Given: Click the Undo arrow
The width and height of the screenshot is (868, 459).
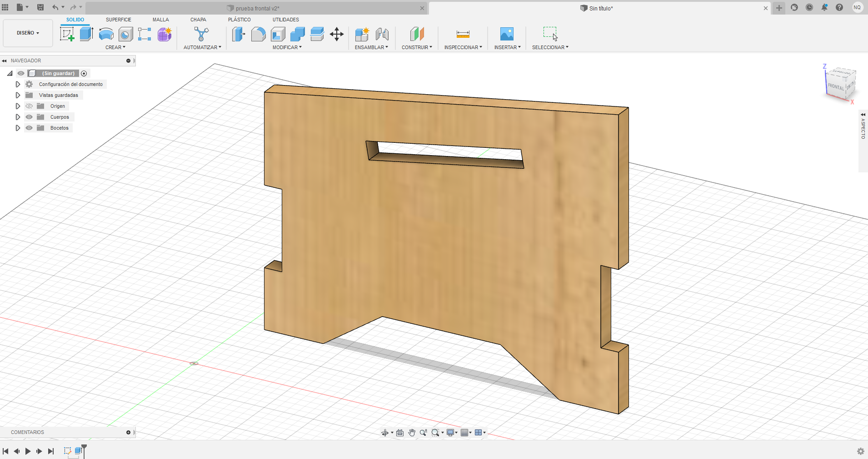Looking at the screenshot, I should [x=55, y=7].
